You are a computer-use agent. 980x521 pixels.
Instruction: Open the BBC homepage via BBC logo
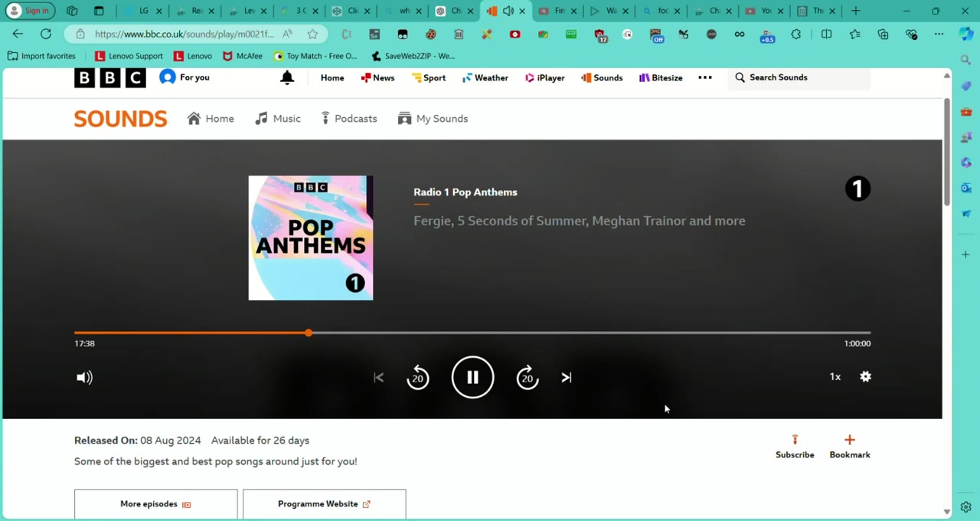110,77
